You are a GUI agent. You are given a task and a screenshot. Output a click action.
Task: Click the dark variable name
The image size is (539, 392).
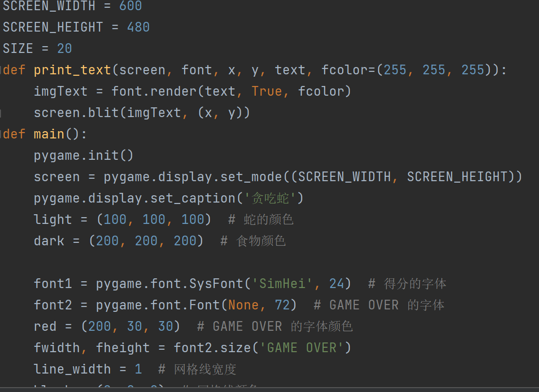point(49,241)
